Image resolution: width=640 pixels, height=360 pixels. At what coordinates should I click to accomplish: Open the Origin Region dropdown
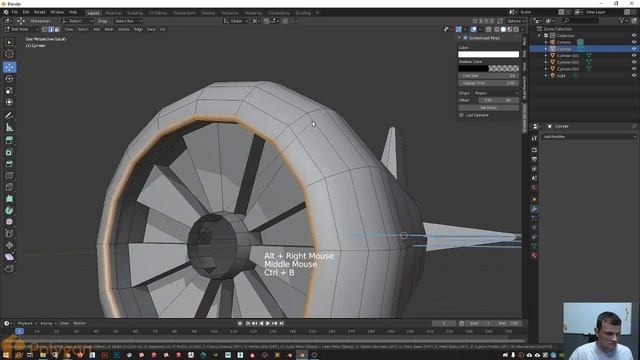496,93
